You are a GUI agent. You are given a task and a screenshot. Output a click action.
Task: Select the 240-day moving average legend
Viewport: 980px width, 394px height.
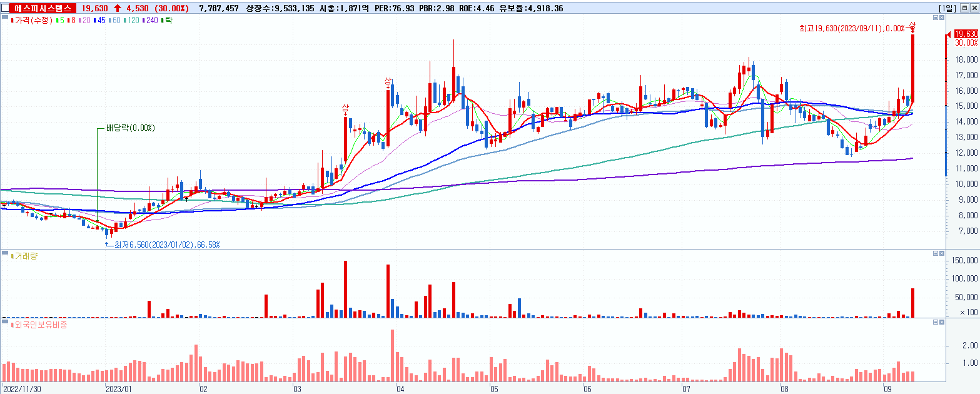tap(151, 21)
